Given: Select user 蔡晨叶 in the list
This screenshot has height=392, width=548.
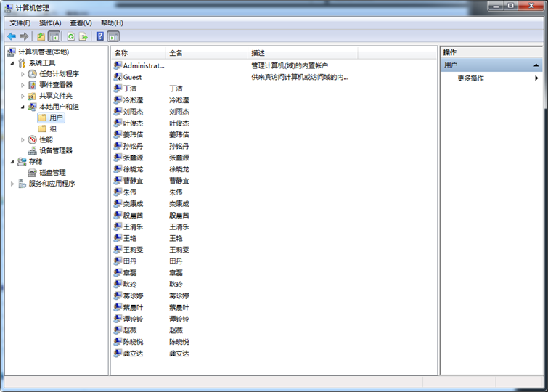Looking at the screenshot, I should (x=133, y=307).
